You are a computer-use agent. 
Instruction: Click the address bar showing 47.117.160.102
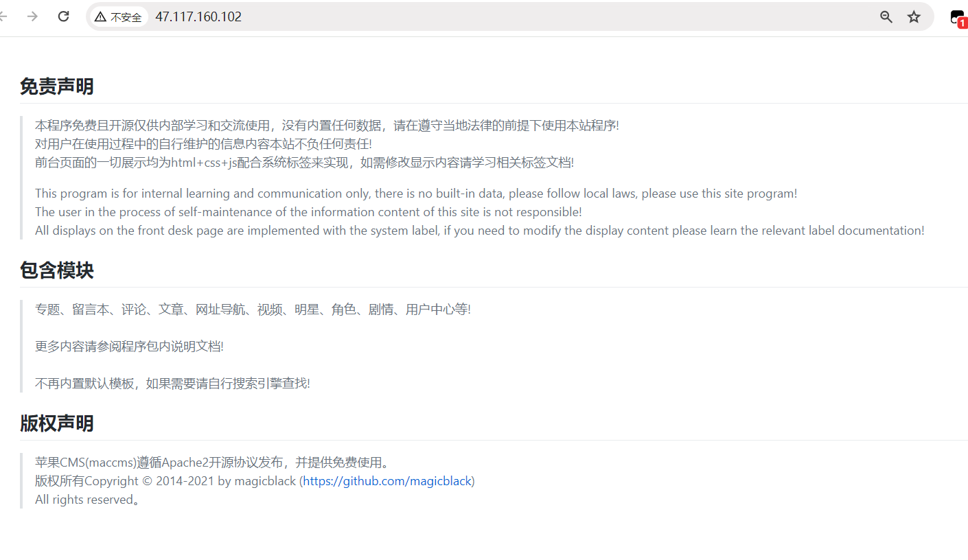(x=198, y=16)
